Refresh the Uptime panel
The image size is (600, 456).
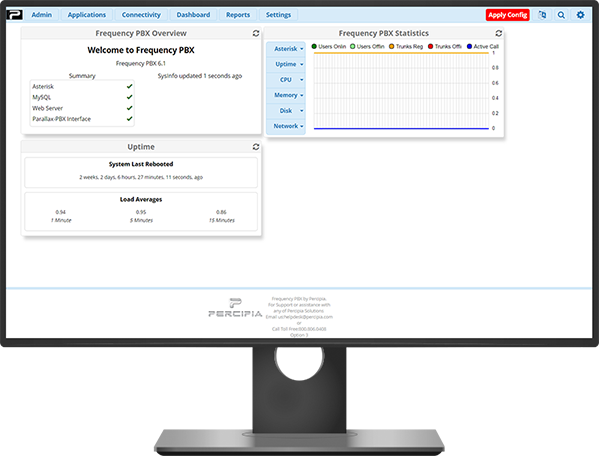coord(257,146)
